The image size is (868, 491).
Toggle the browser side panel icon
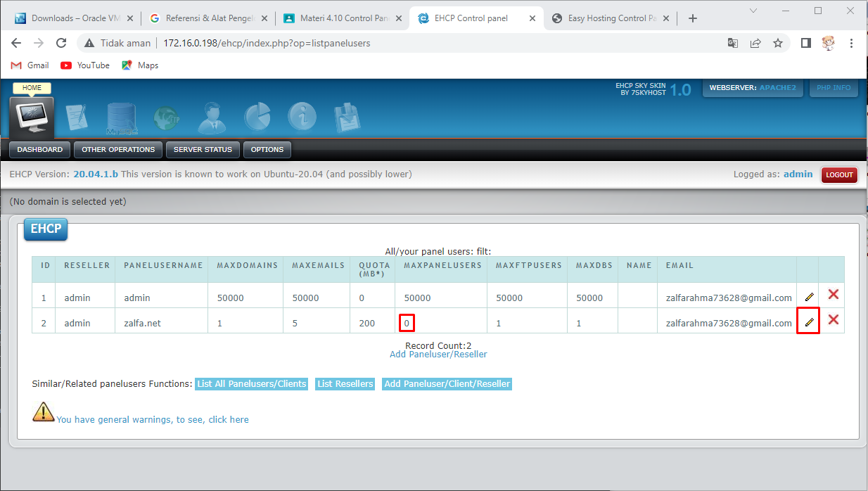tap(806, 43)
